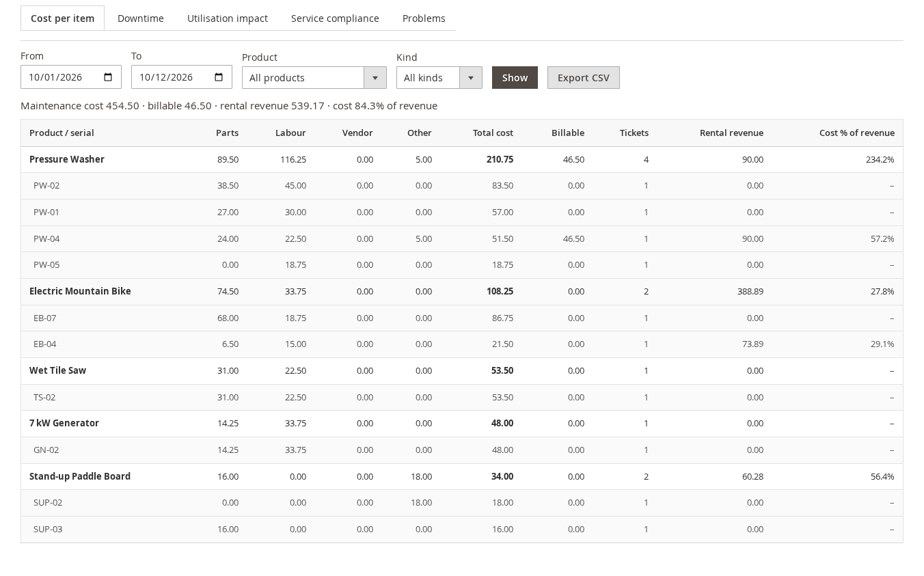This screenshot has width=924, height=576.
Task: Select the 7 kW Generator row name
Action: point(64,423)
